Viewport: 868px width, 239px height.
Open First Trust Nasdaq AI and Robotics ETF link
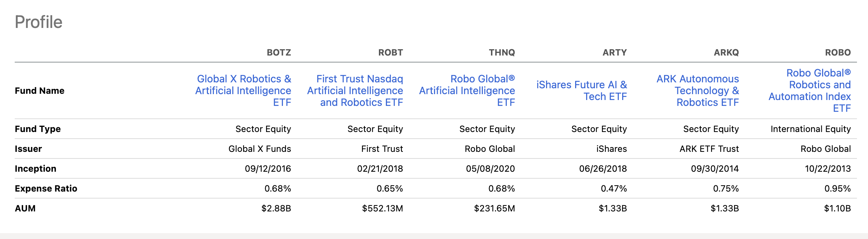355,90
